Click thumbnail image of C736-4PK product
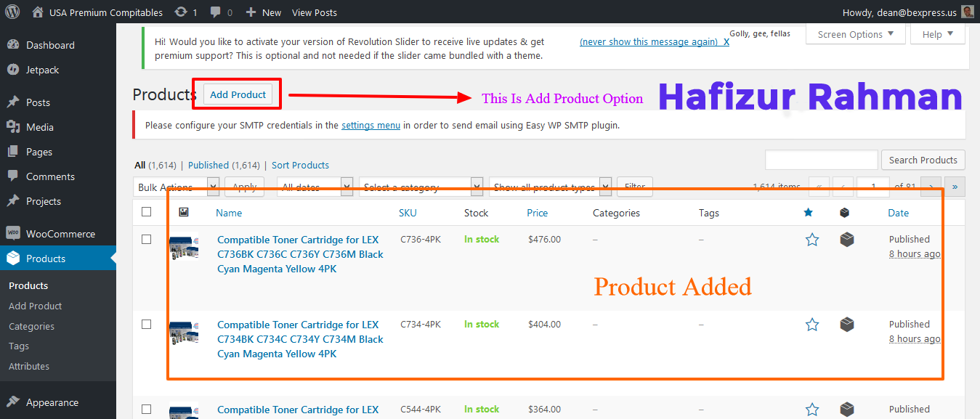 click(x=184, y=247)
